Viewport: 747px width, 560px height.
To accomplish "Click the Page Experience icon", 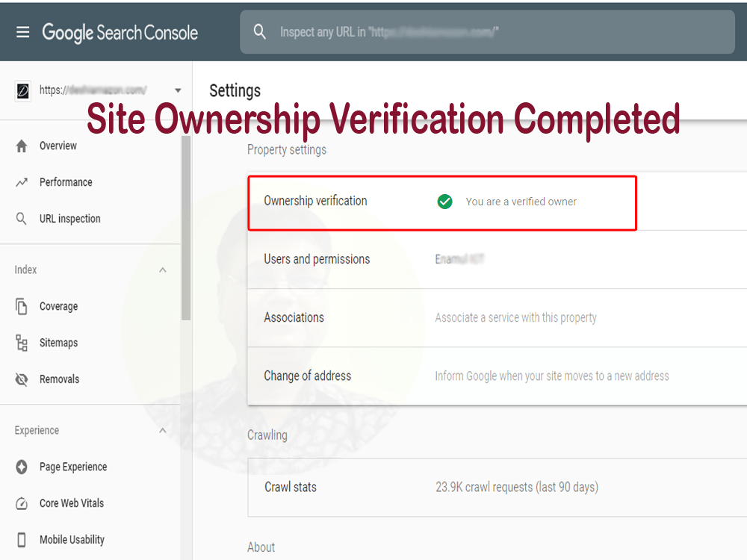I will (22, 467).
